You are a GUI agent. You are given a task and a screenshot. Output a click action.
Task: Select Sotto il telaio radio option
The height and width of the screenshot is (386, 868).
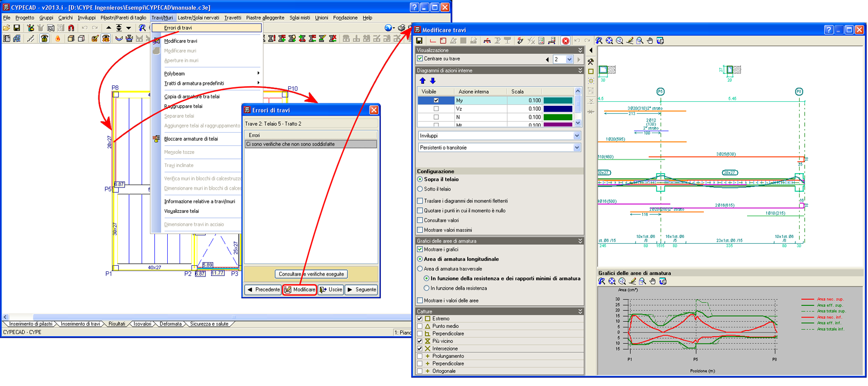click(x=420, y=189)
